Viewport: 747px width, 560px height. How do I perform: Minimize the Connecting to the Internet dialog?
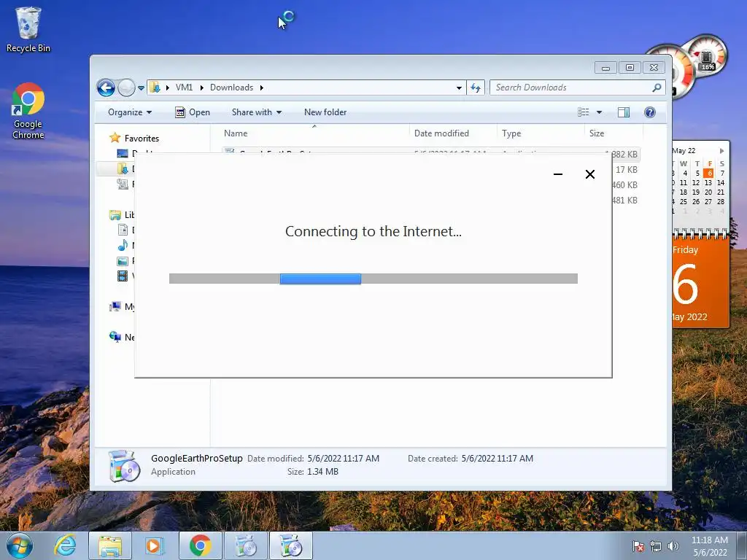[x=558, y=174]
